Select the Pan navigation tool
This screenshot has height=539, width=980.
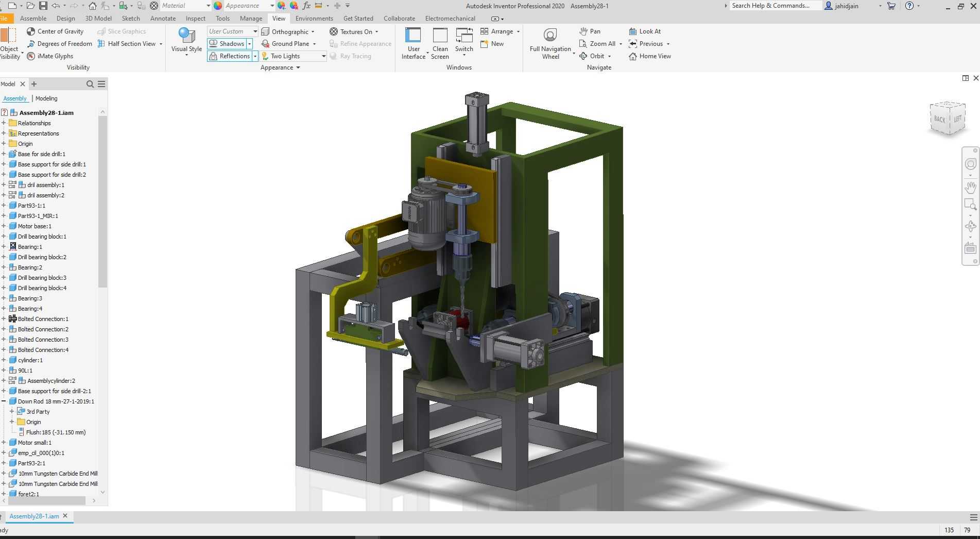tap(589, 31)
